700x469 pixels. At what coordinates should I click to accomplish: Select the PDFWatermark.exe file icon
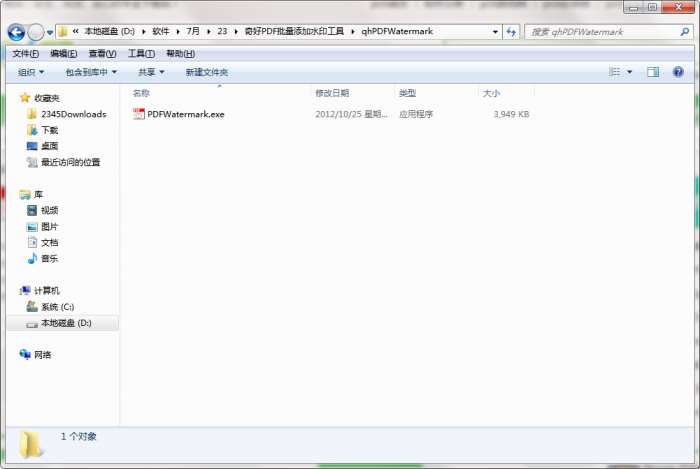point(139,114)
